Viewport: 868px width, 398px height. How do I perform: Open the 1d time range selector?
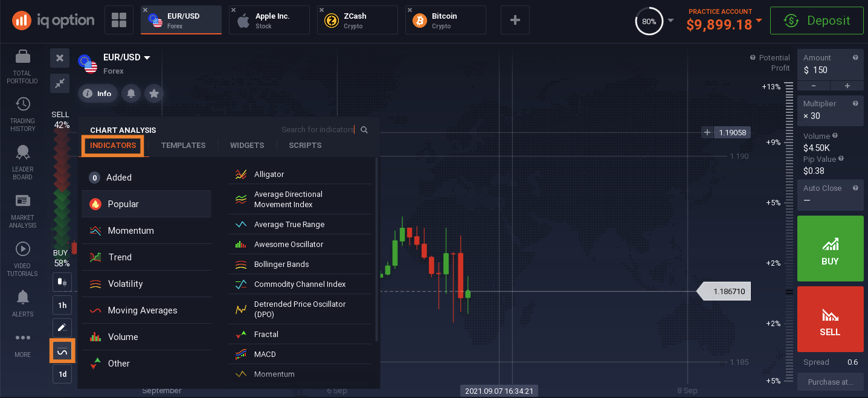point(62,374)
